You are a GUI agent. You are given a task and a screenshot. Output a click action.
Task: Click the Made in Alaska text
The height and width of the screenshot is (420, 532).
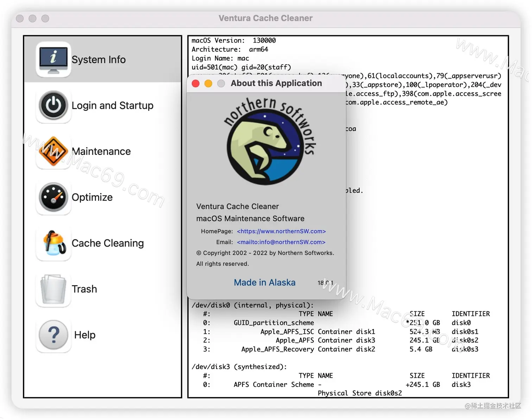point(265,282)
